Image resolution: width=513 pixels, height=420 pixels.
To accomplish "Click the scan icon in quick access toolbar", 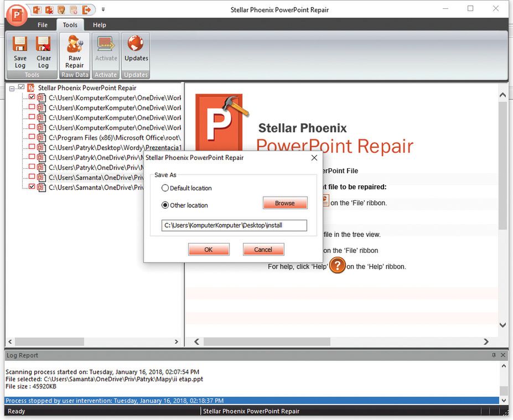I will 61,10.
